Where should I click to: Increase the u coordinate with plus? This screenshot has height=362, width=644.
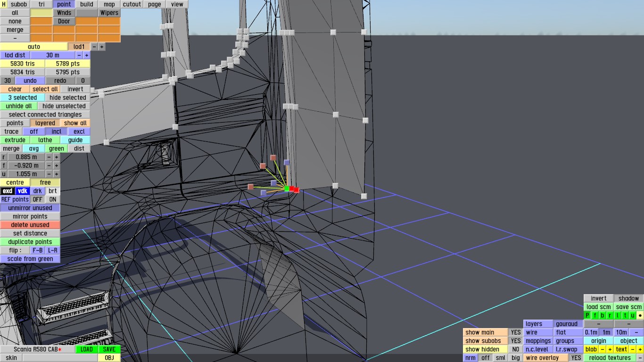[x=57, y=174]
